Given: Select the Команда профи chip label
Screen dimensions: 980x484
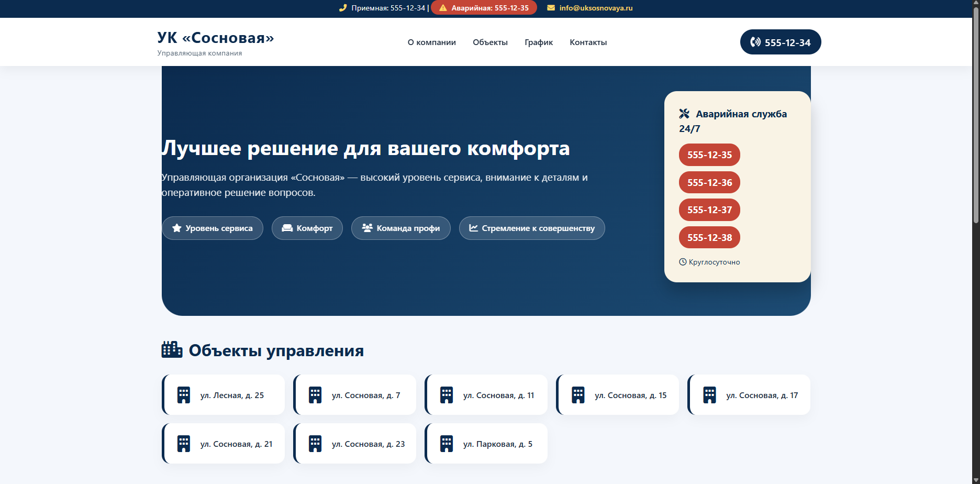Looking at the screenshot, I should [x=408, y=228].
